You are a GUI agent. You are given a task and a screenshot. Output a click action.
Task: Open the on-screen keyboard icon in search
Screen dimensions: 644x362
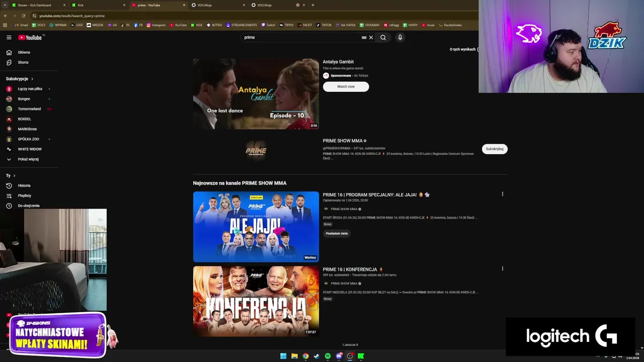[364, 37]
